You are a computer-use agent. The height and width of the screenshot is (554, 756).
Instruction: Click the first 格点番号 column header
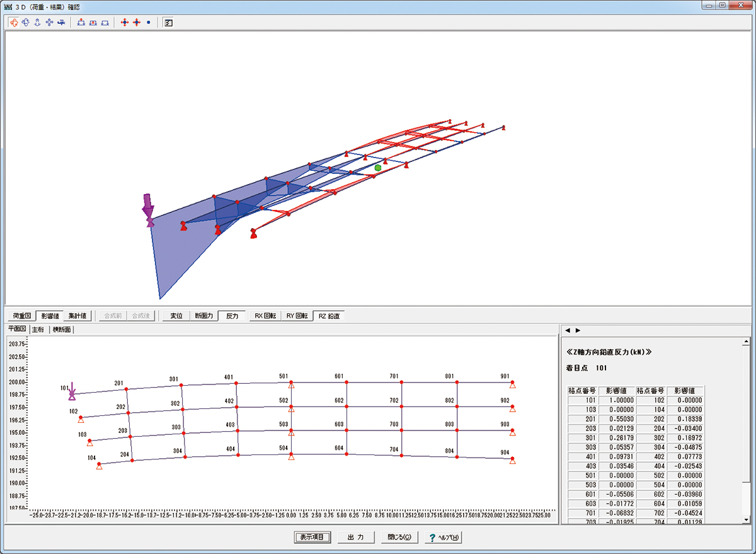pyautogui.click(x=583, y=391)
